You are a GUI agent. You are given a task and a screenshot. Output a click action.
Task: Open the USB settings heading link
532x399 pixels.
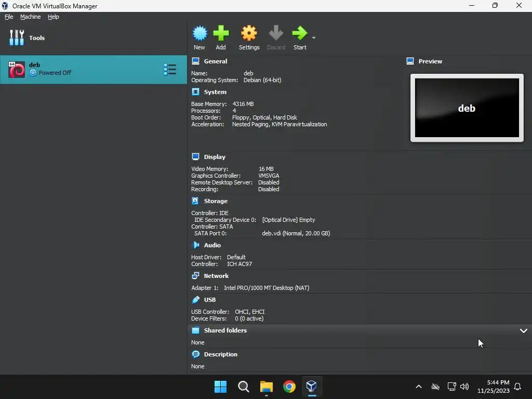210,300
